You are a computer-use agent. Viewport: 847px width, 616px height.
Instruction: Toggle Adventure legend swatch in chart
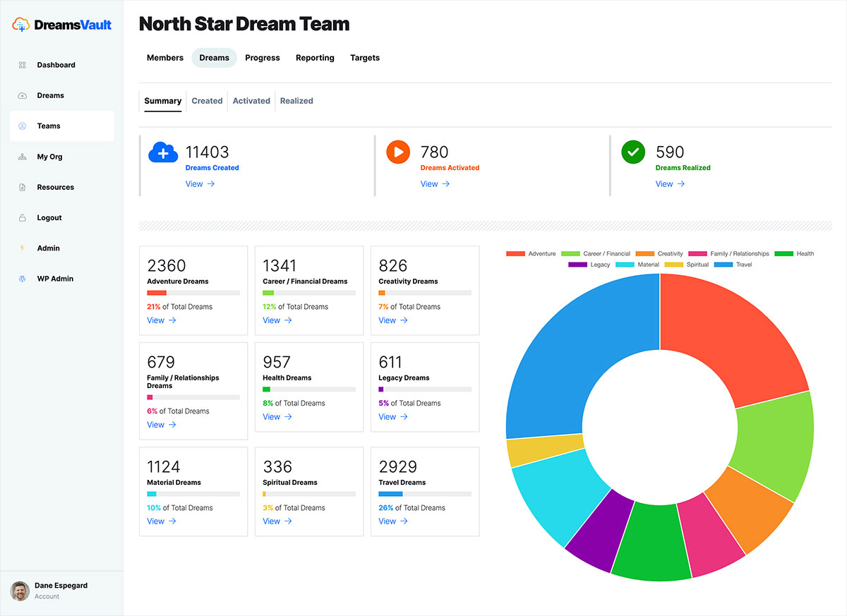click(515, 254)
